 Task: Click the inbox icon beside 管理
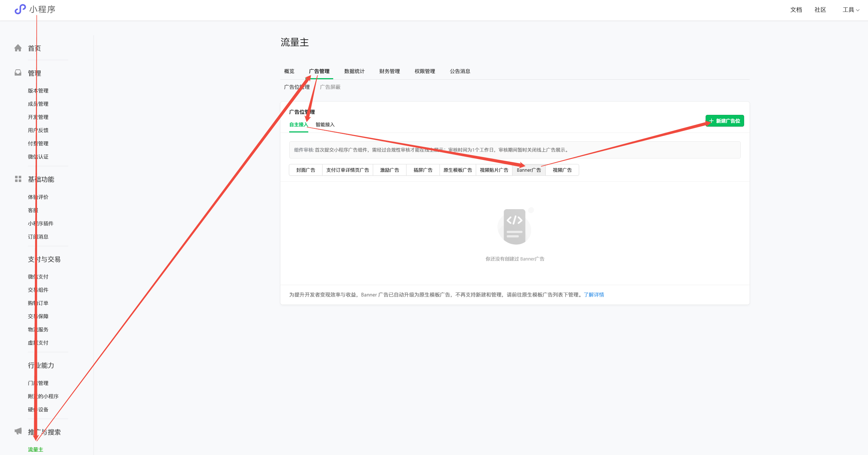[x=18, y=73]
